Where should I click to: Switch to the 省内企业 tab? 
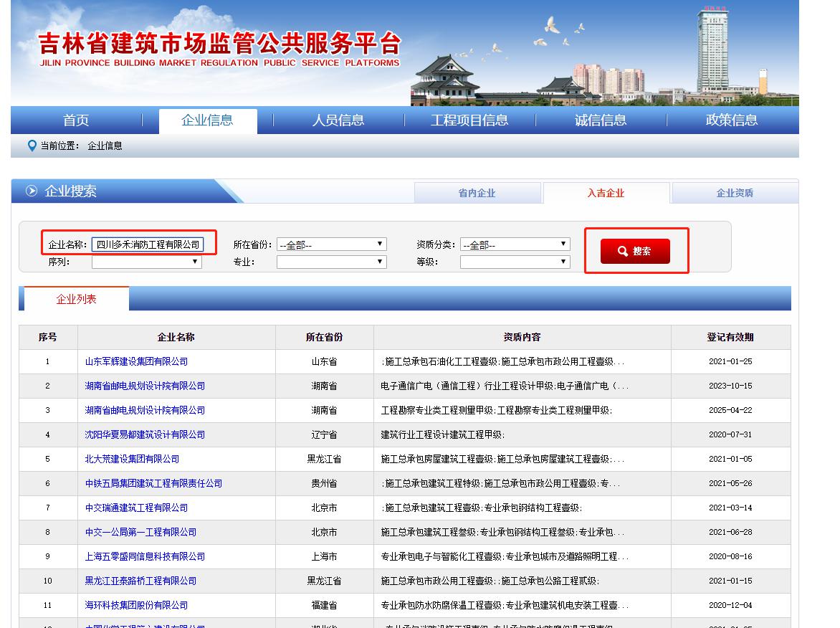click(x=477, y=193)
